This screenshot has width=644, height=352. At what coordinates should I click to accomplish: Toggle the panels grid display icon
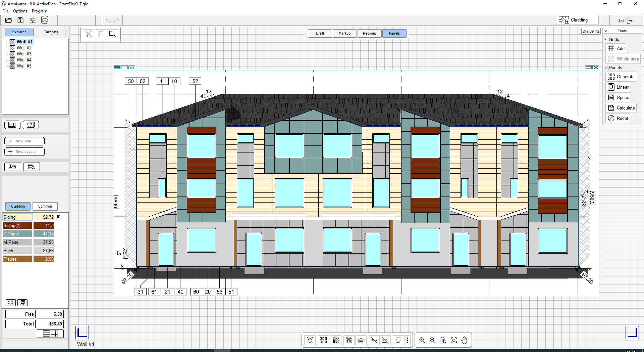point(323,340)
